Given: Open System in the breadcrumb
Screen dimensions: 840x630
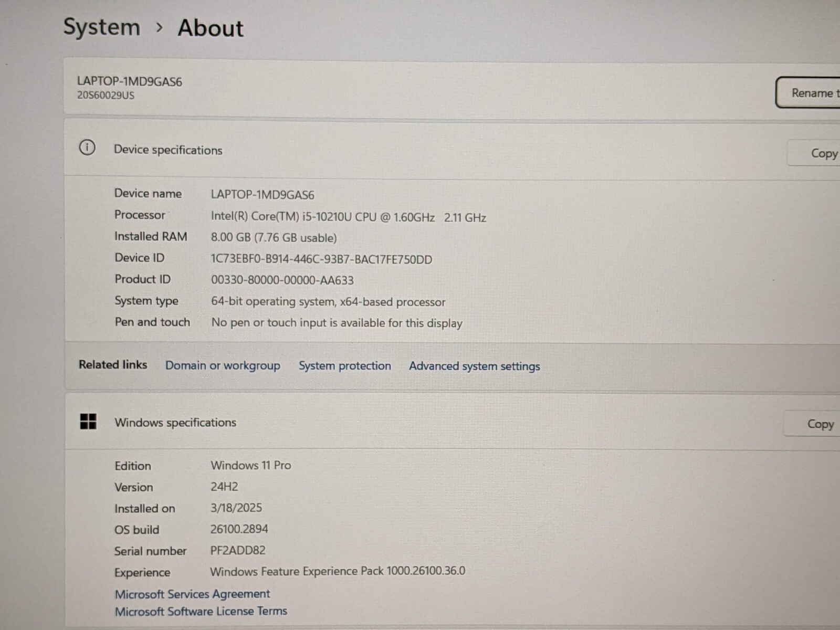Looking at the screenshot, I should coord(102,27).
